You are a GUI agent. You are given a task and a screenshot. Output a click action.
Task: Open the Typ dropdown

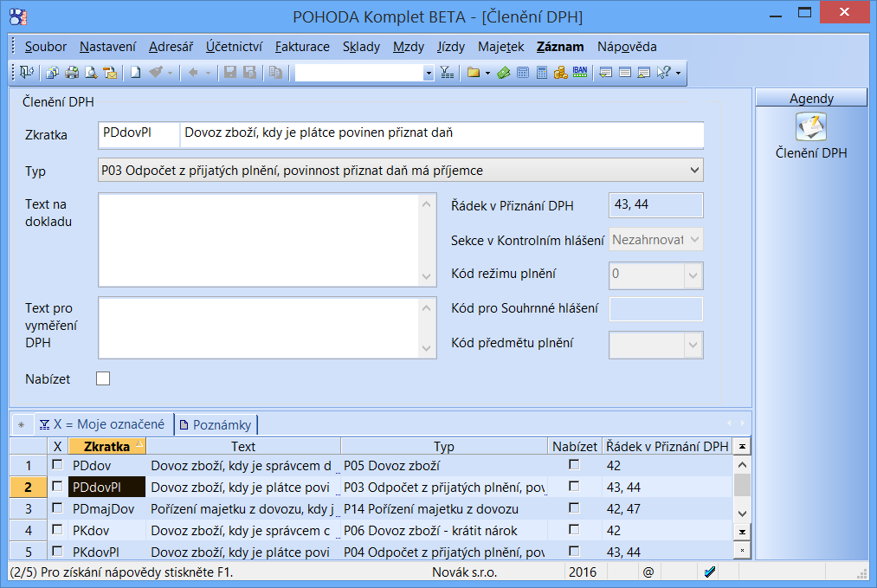(x=694, y=170)
